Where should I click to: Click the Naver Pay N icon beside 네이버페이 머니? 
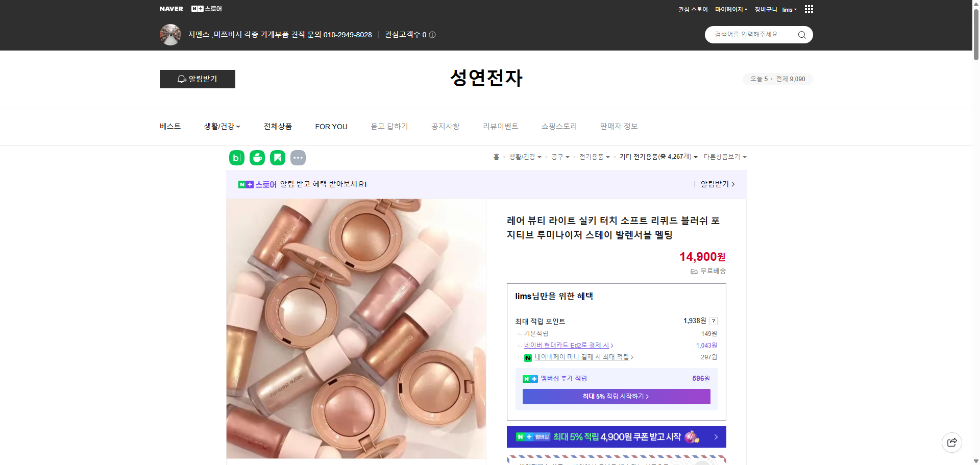coord(528,357)
